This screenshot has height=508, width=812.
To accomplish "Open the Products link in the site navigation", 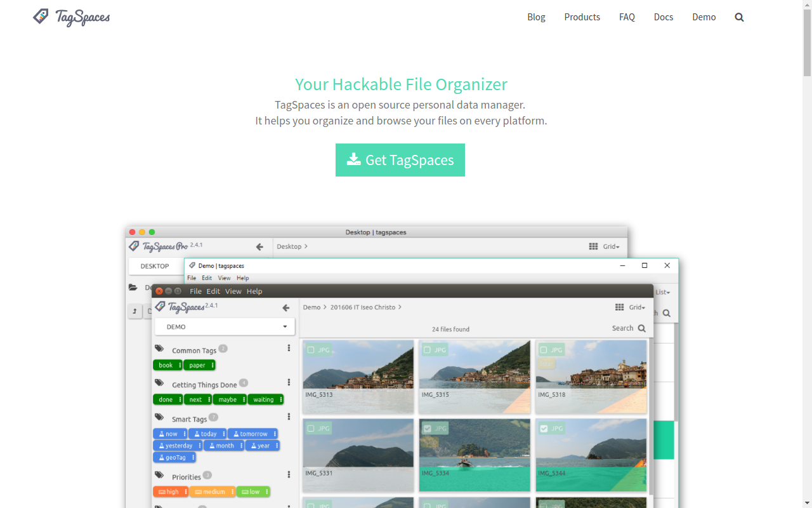I will (x=582, y=17).
